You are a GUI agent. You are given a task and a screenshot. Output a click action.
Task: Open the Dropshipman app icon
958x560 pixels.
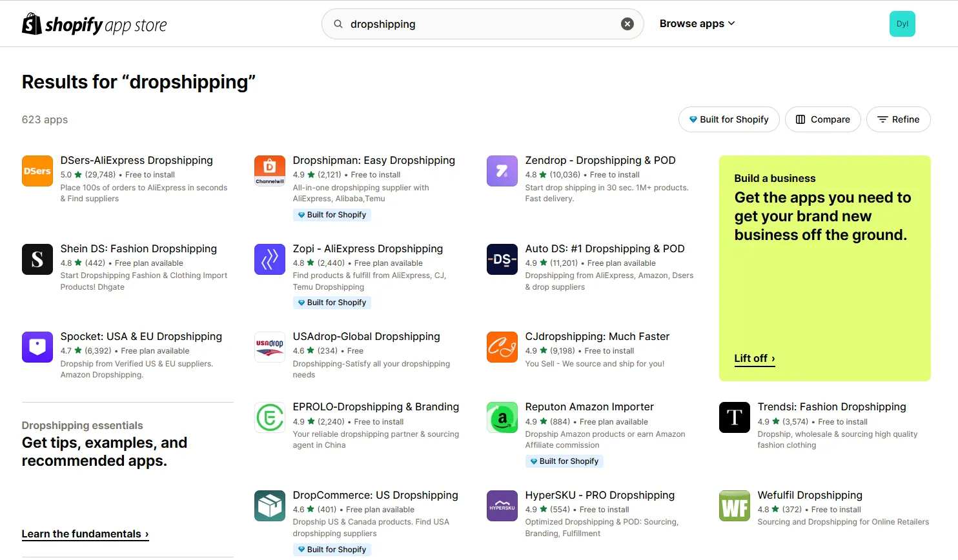(270, 171)
